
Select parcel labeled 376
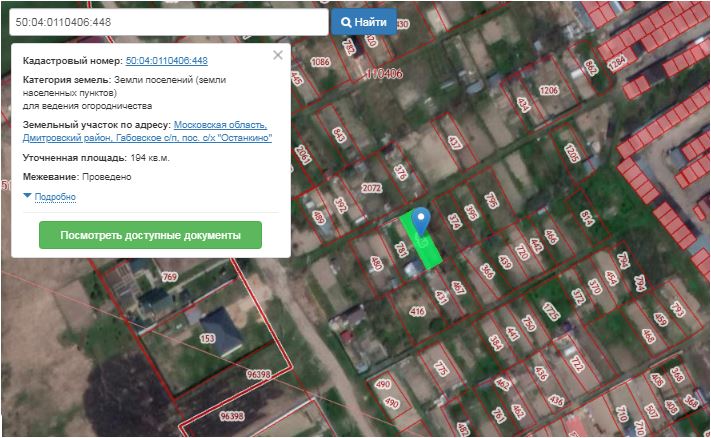400,172
